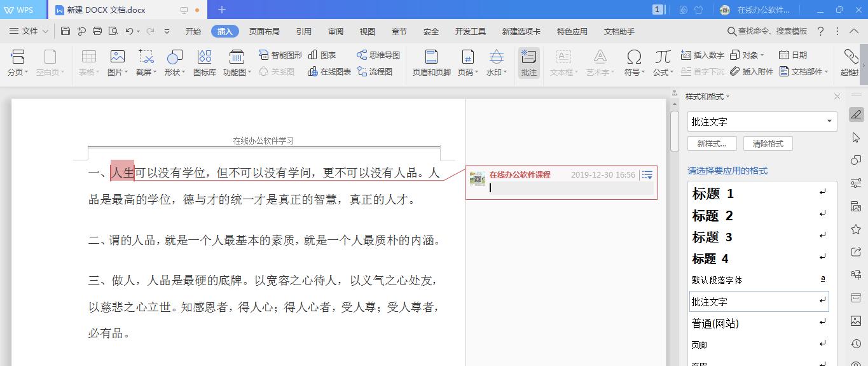Click the selection arrow icon in right sidebar
The height and width of the screenshot is (366, 868).
pyautogui.click(x=856, y=137)
